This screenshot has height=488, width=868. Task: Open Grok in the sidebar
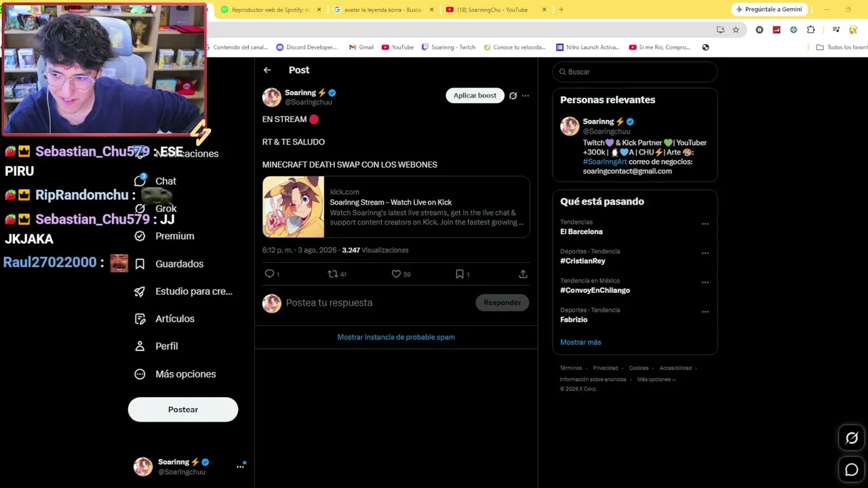tap(155, 209)
